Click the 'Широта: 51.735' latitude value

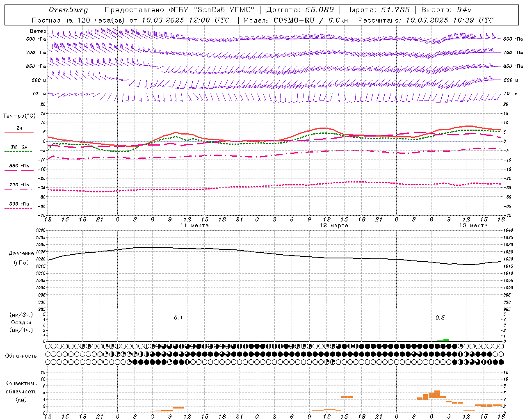tap(377, 10)
